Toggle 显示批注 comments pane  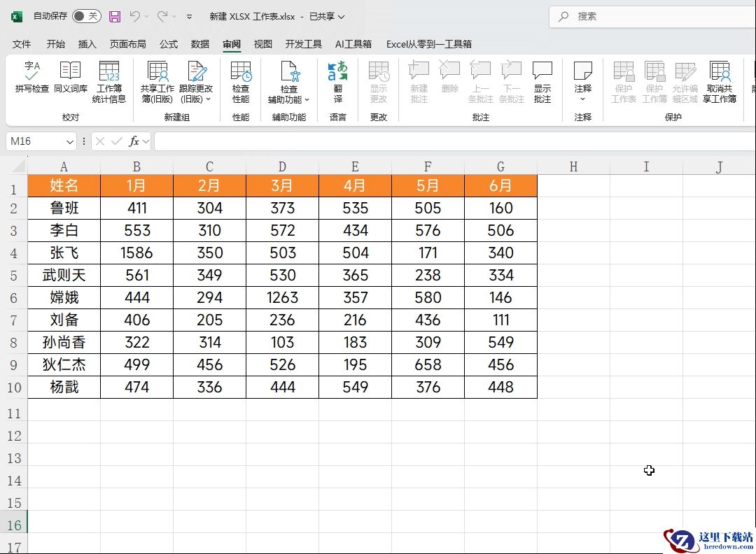tap(542, 82)
